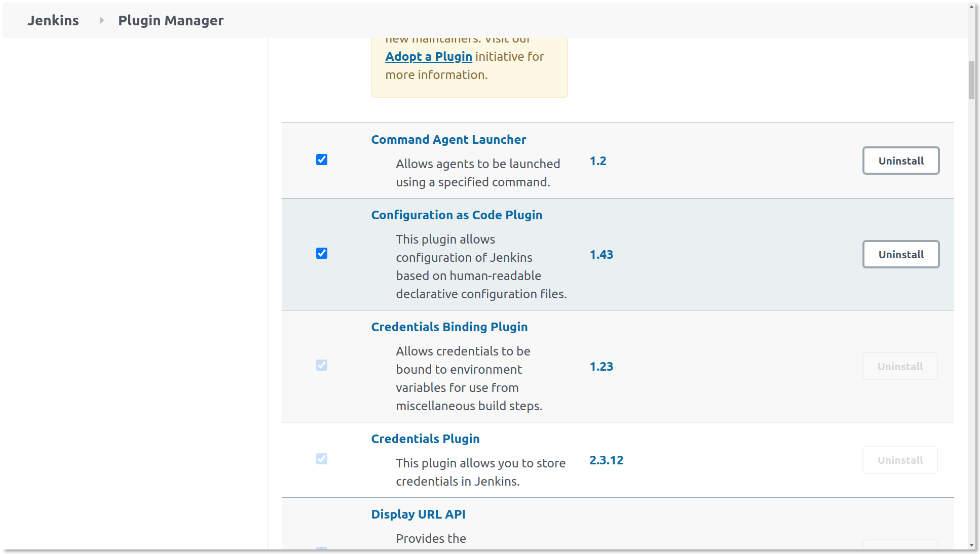Click the scrollbar down arrow
The height and width of the screenshot is (554, 980).
[971, 545]
